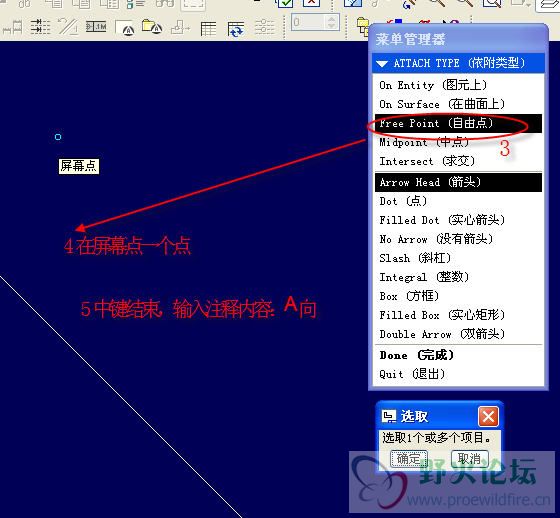Click the greyed numeric input field

pos(309,23)
